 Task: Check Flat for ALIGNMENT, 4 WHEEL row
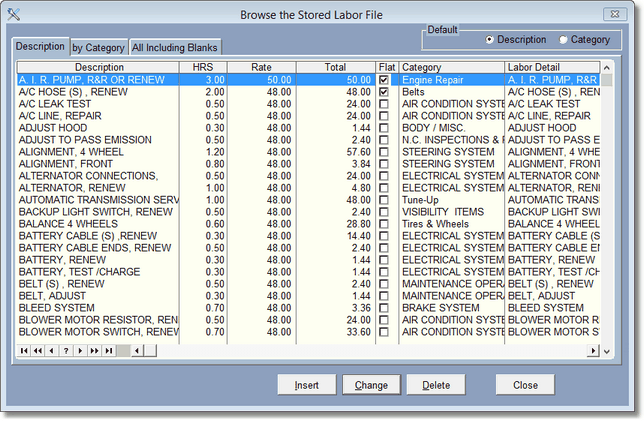(384, 152)
